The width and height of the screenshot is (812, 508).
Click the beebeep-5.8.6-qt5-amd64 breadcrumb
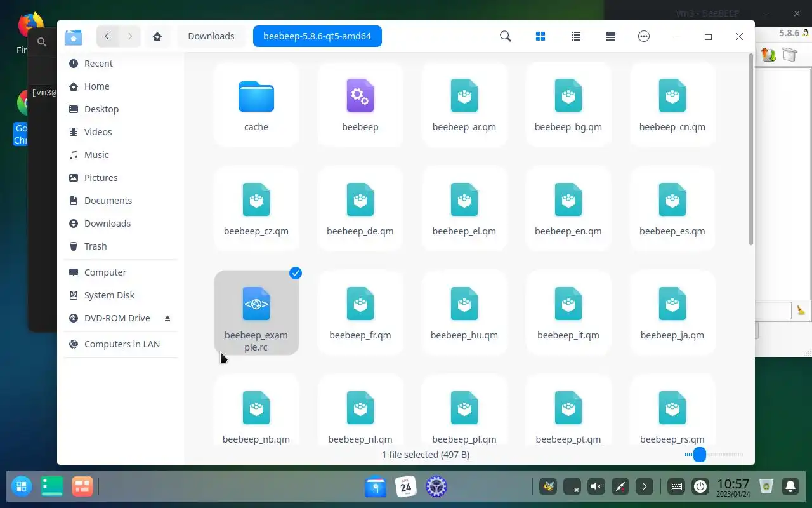(x=317, y=36)
